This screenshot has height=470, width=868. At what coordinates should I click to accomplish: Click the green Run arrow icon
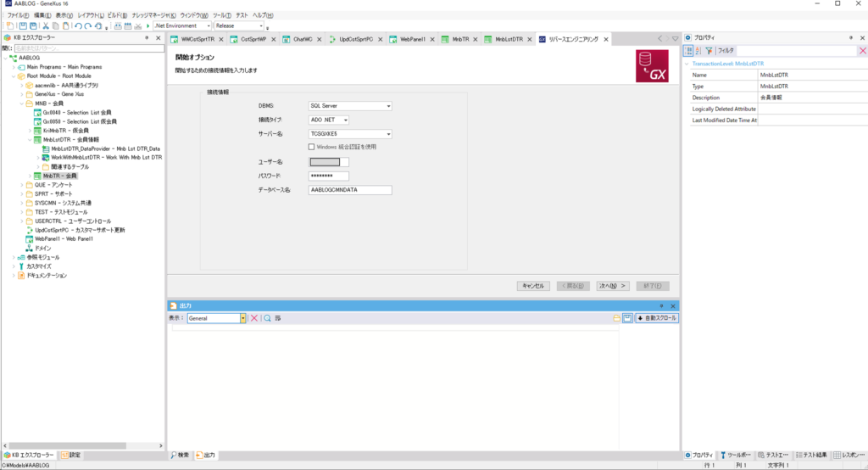(147, 26)
